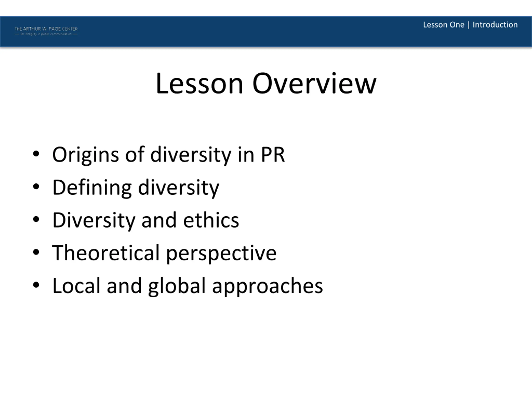Viewport: 532px width, 399px height.
Task: Click the word 'PR' in first bullet
Action: pyautogui.click(x=273, y=155)
